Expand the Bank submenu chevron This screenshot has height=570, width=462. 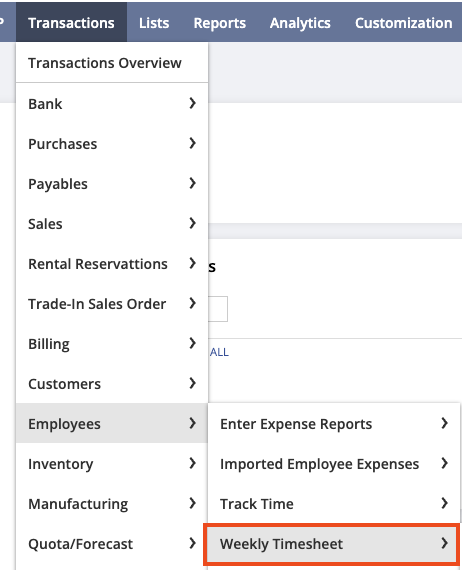point(193,104)
